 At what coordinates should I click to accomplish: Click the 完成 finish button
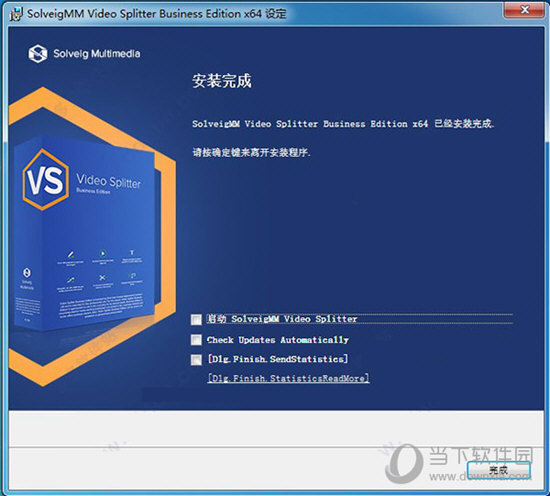[498, 470]
